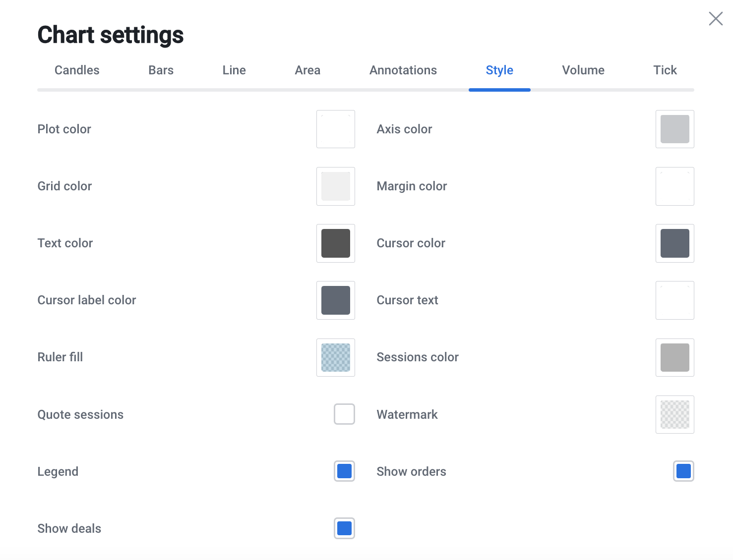Disable the Show deals checkbox
This screenshot has width=733, height=560.
click(x=344, y=528)
